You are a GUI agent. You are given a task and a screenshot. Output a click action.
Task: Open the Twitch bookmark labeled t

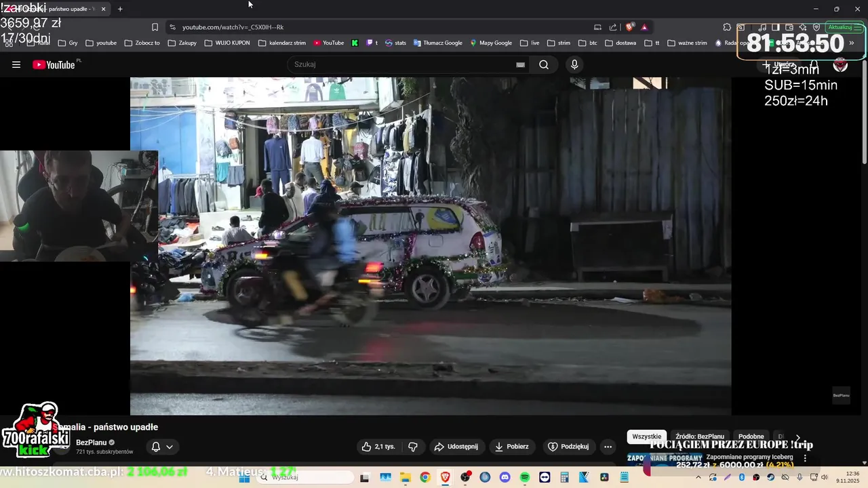coord(372,43)
